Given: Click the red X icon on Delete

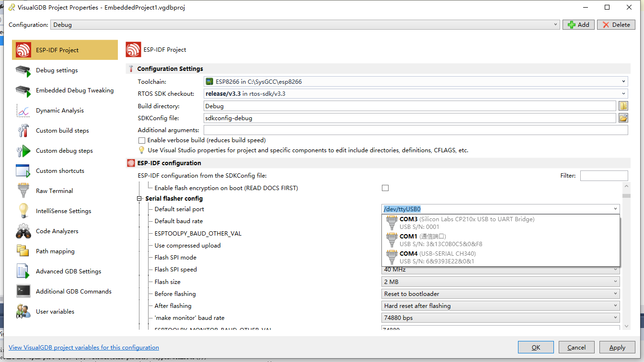Looking at the screenshot, I should tap(606, 25).
